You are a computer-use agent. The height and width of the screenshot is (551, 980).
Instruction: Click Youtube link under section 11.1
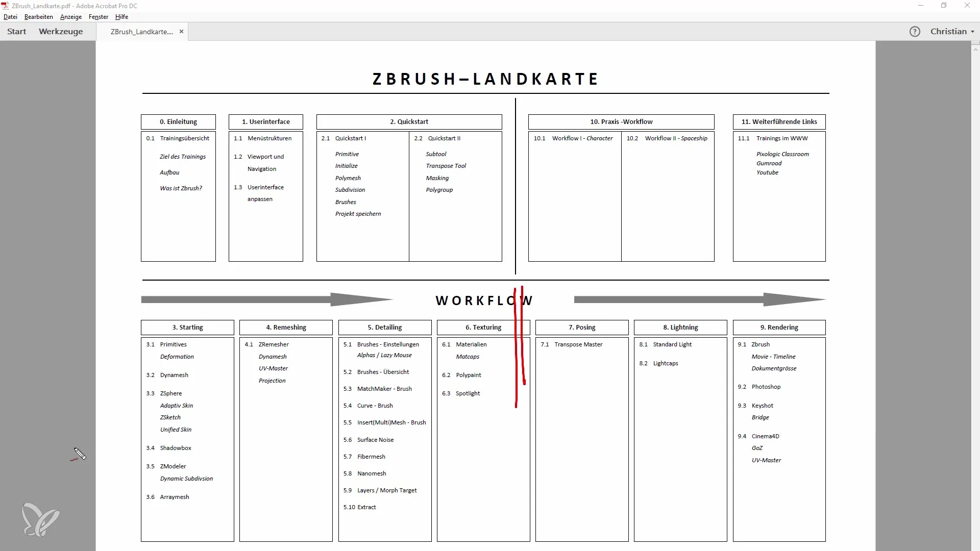767,172
